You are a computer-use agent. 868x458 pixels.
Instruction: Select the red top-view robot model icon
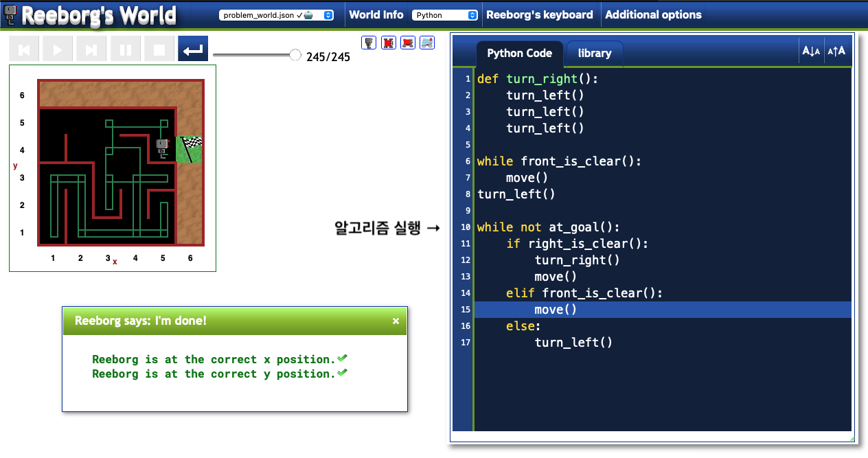[389, 43]
